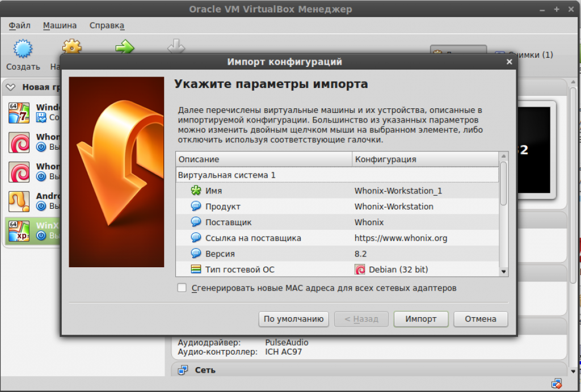Image resolution: width=581 pixels, height=392 pixels.
Task: Click the Whonix-Workstation product value
Action: click(394, 206)
